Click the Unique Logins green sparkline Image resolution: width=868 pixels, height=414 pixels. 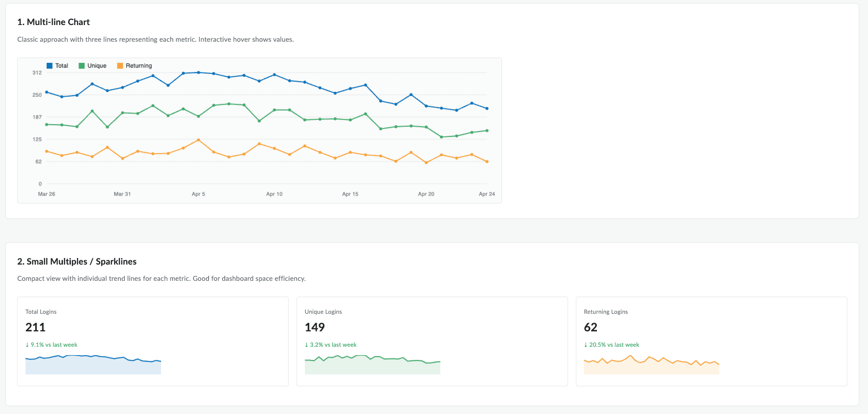(x=373, y=364)
